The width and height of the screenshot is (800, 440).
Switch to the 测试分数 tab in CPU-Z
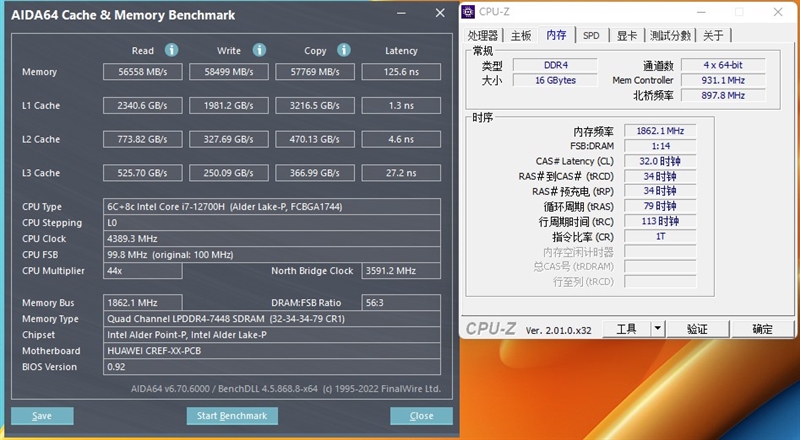tap(670, 35)
